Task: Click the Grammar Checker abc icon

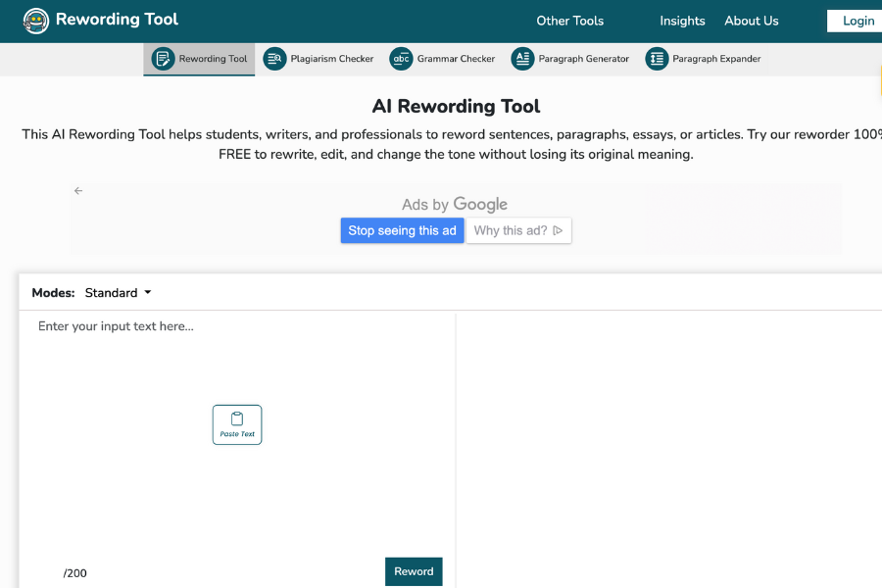Action: 401,58
